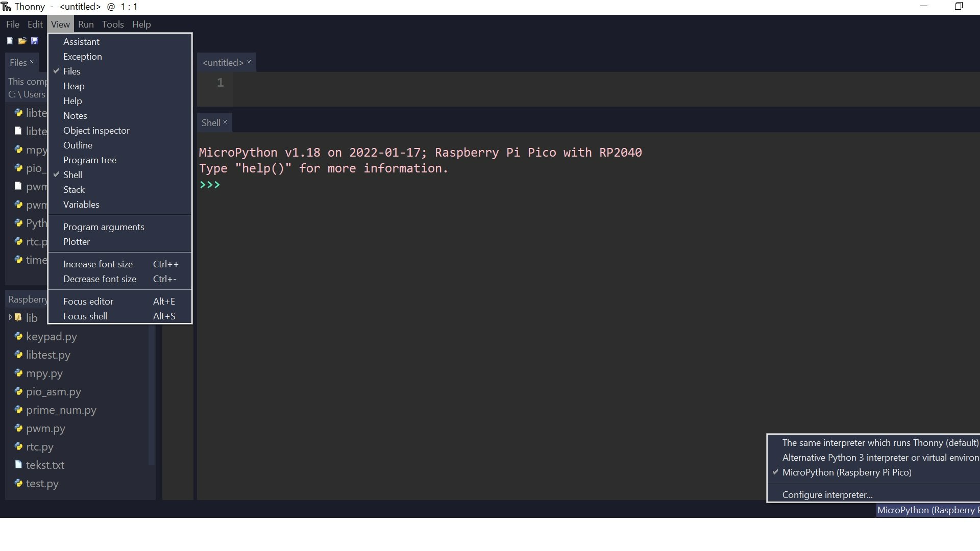
Task: Uncheck Shell in the View menu
Action: tap(120, 175)
